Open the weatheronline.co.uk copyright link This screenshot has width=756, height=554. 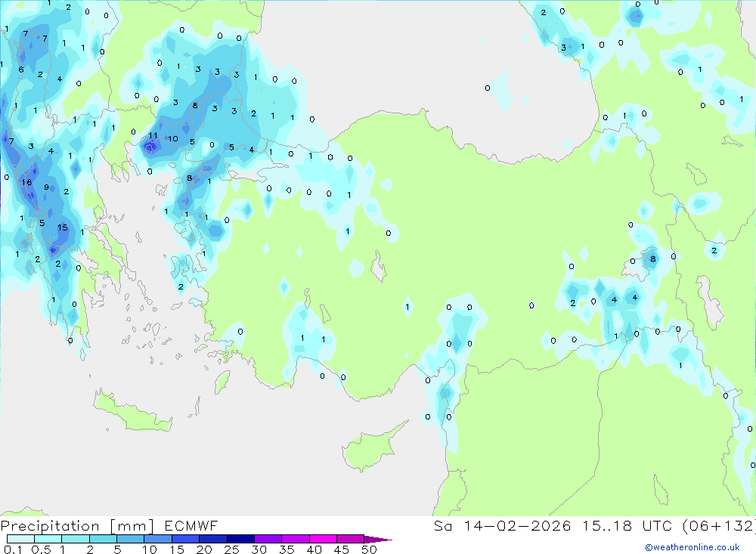coord(692,547)
